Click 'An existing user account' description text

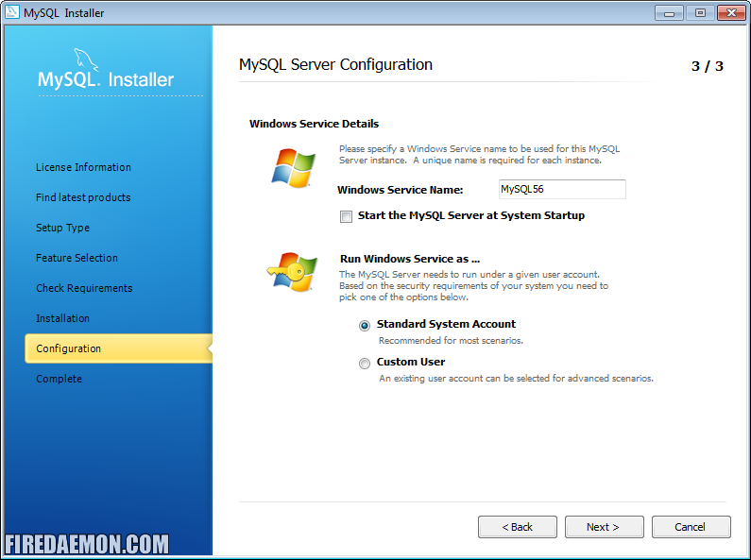516,378
